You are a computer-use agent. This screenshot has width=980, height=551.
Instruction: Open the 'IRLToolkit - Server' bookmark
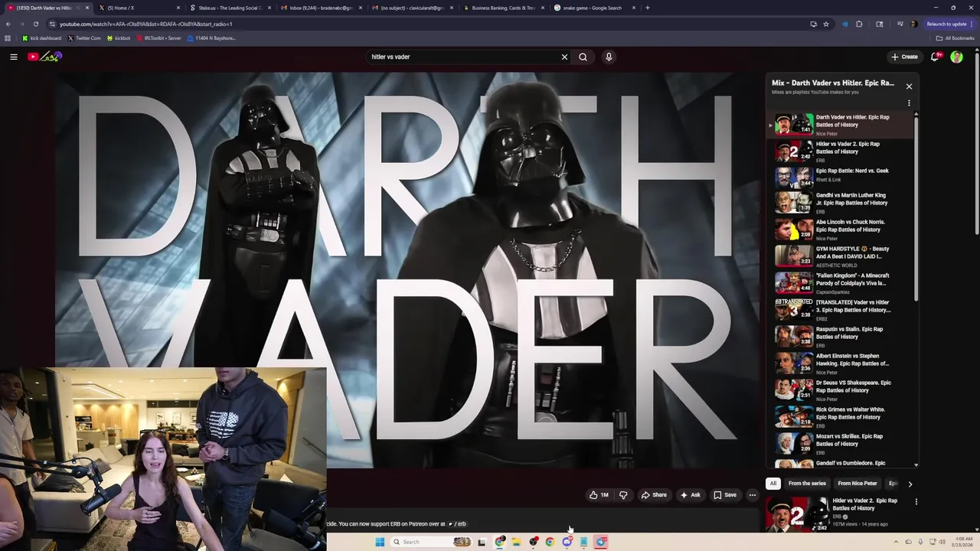tap(158, 38)
